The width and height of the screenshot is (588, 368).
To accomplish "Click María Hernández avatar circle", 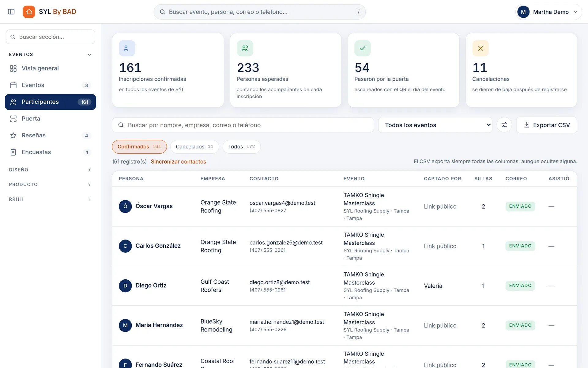I will tap(125, 325).
